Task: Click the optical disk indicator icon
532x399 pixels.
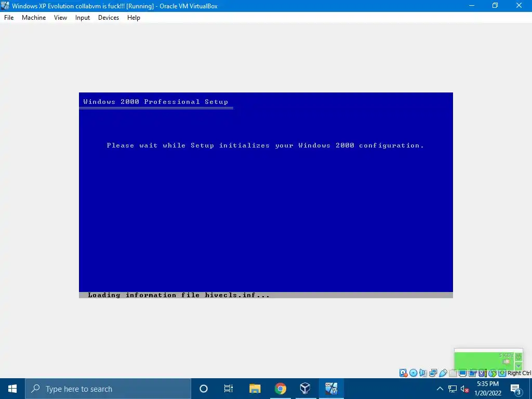Action: tap(413, 373)
